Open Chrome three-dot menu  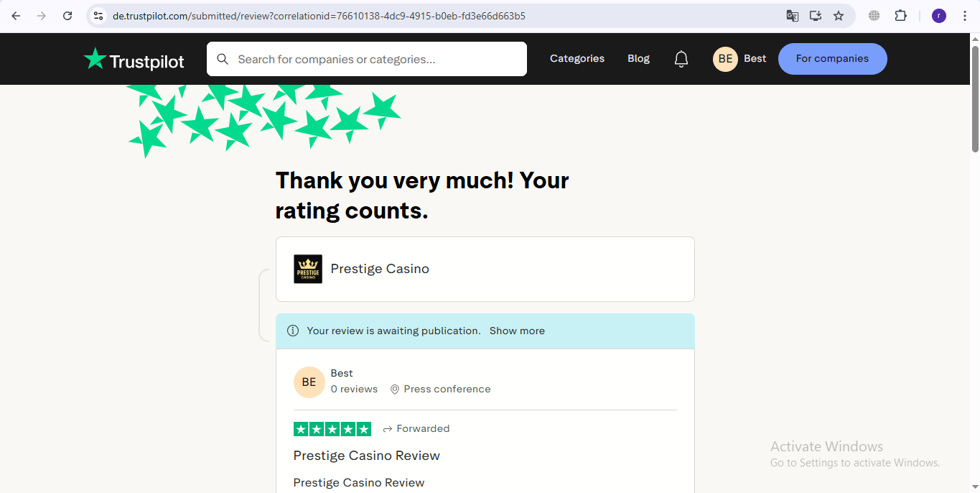(x=965, y=16)
